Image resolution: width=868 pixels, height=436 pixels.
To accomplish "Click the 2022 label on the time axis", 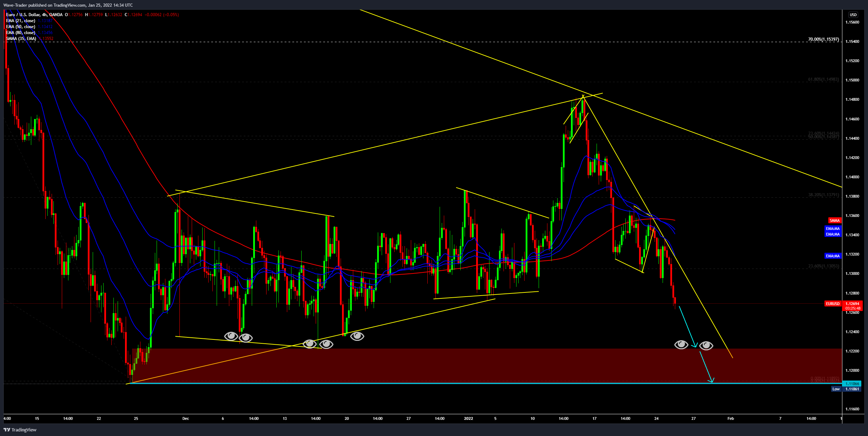I will point(468,418).
